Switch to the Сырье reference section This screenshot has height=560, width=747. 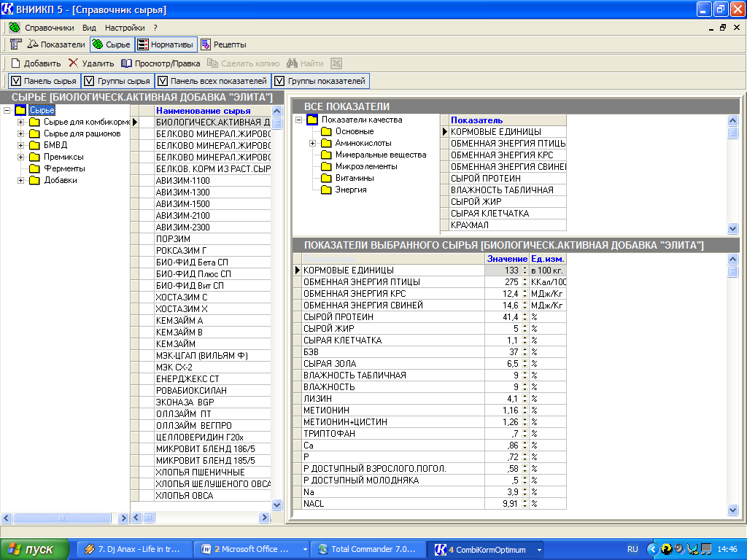coord(111,44)
